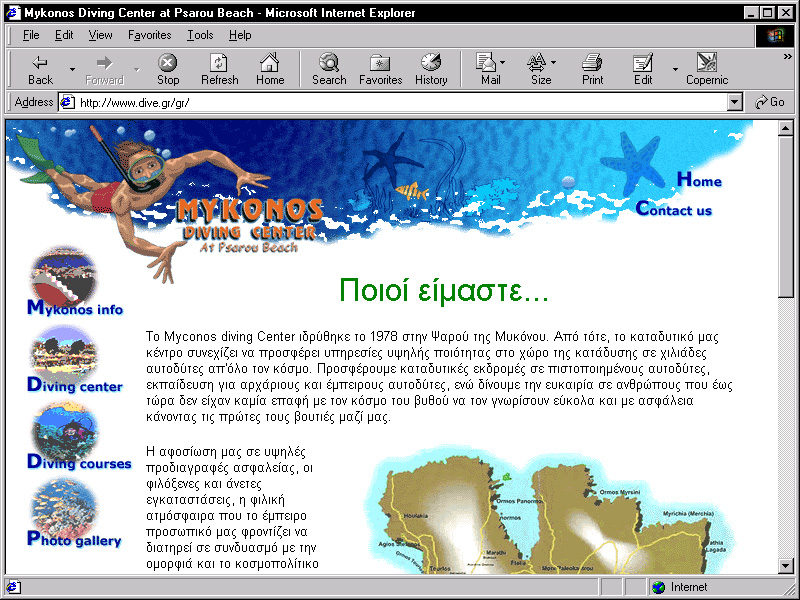Open the Mail button dropdown arrow

tap(503, 63)
